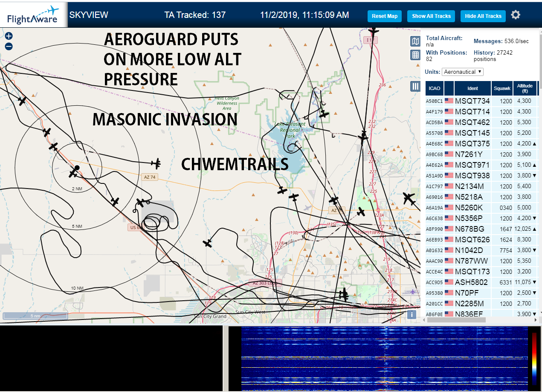Screen dimensions: 542x392
Task: Select the MSQT971 ident
Action: (472, 165)
